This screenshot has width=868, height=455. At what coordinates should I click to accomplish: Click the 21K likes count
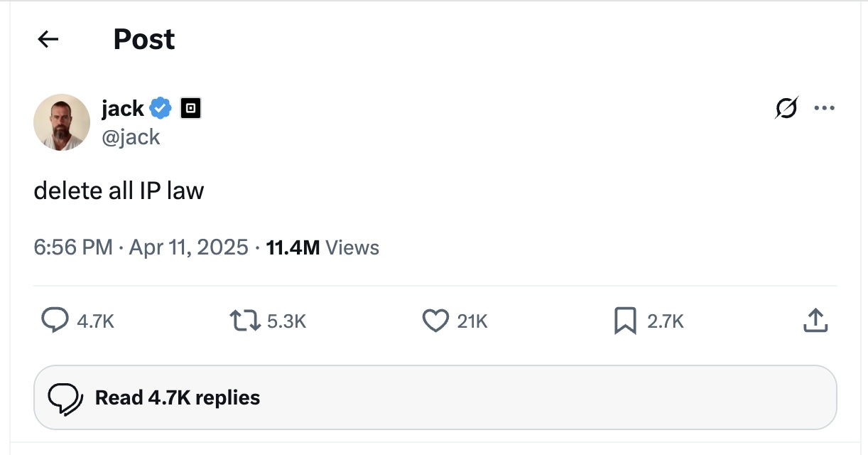(x=472, y=322)
